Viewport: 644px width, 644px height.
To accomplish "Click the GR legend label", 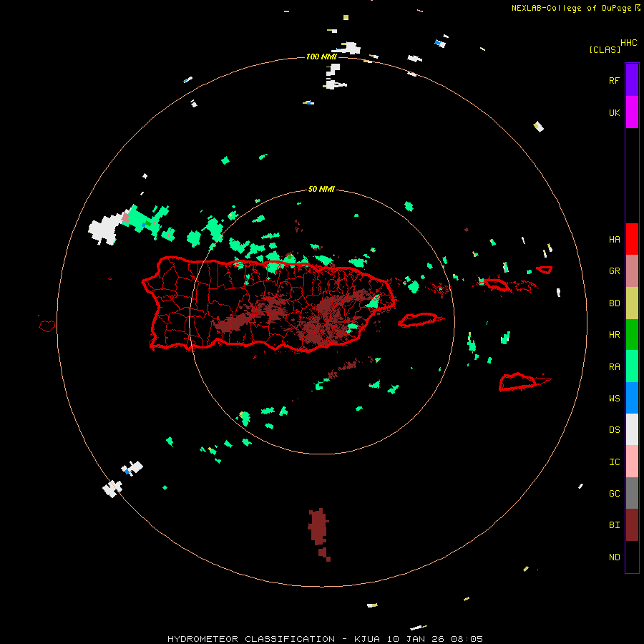I will pos(614,271).
